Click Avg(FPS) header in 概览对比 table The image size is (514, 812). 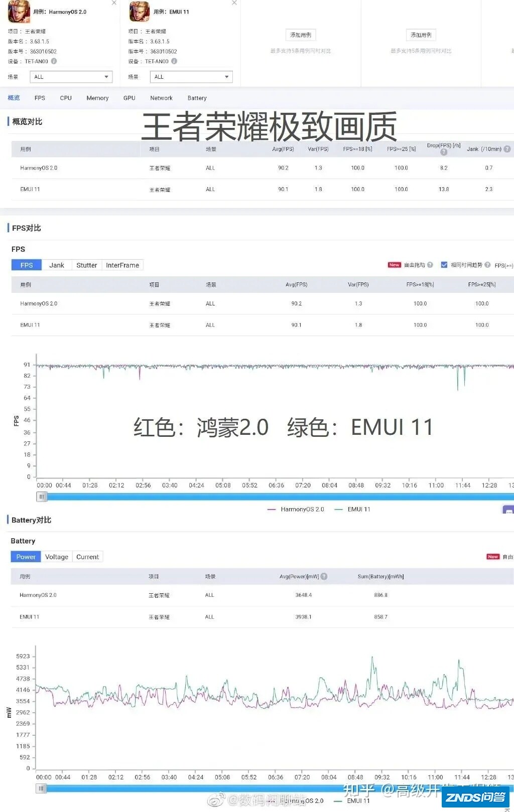coord(283,149)
